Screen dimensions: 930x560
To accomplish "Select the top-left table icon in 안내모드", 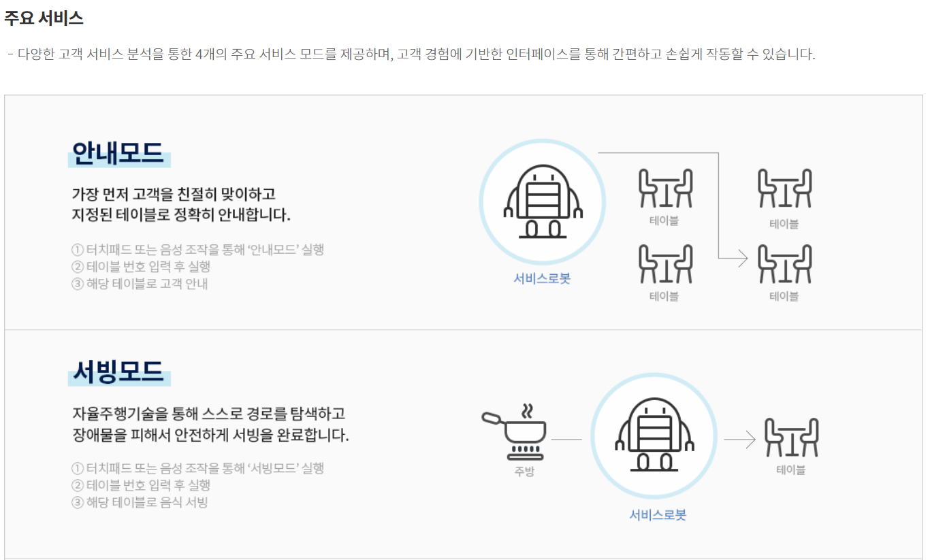I will point(665,188).
